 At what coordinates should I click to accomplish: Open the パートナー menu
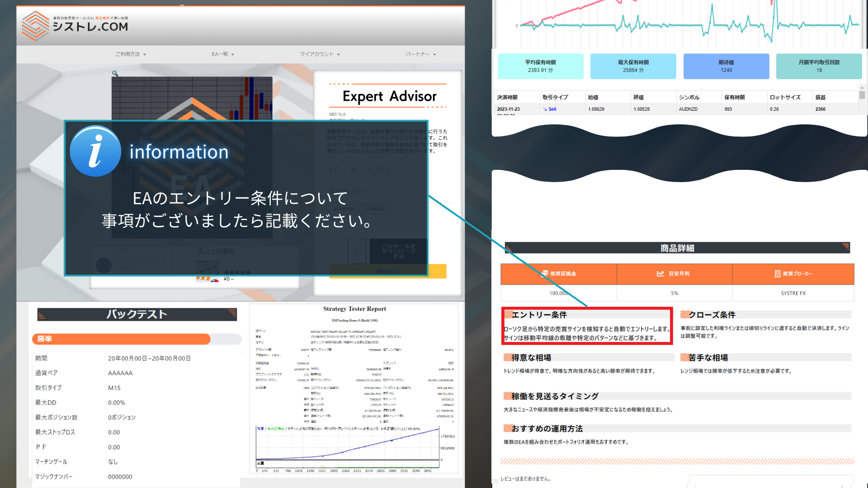click(x=420, y=54)
